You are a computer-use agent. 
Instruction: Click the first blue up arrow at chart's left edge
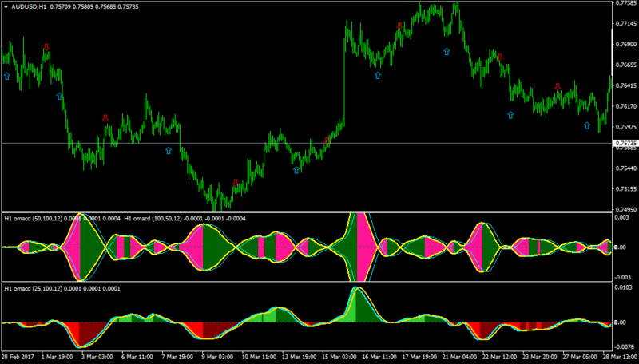[7, 76]
